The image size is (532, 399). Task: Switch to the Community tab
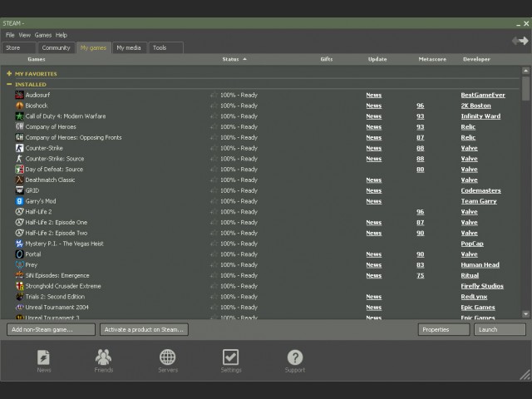point(56,48)
